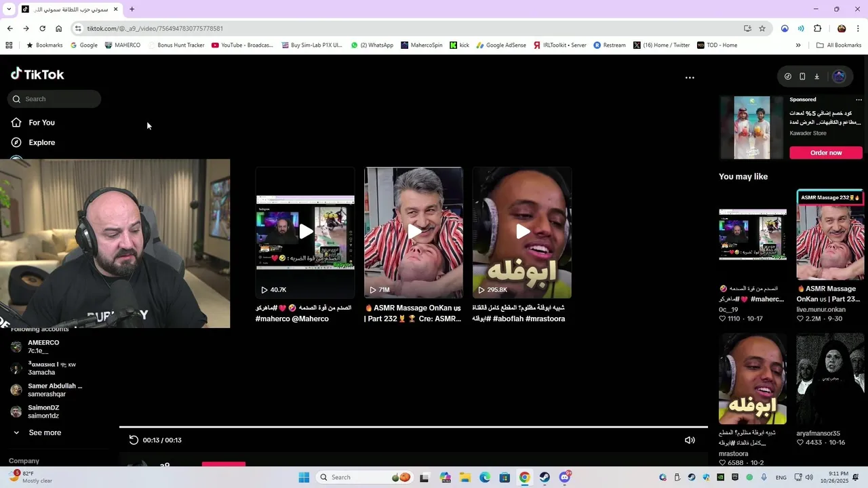This screenshot has width=868, height=488.
Task: Open the TikTok profile avatar menu
Action: [839, 77]
